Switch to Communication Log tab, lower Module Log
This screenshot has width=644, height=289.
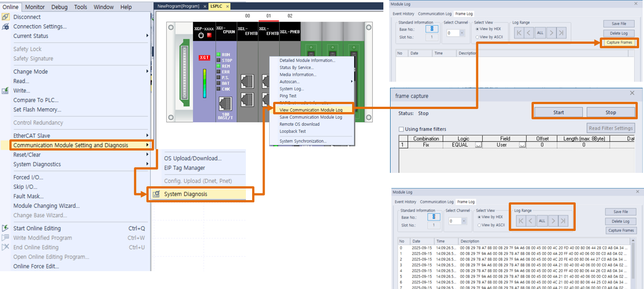[436, 202]
